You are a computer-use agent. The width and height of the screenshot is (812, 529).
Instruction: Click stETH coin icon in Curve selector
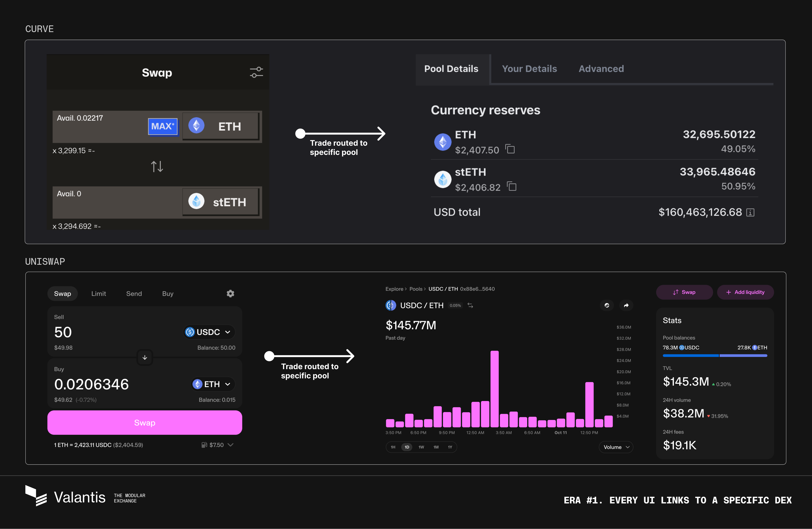(x=196, y=201)
